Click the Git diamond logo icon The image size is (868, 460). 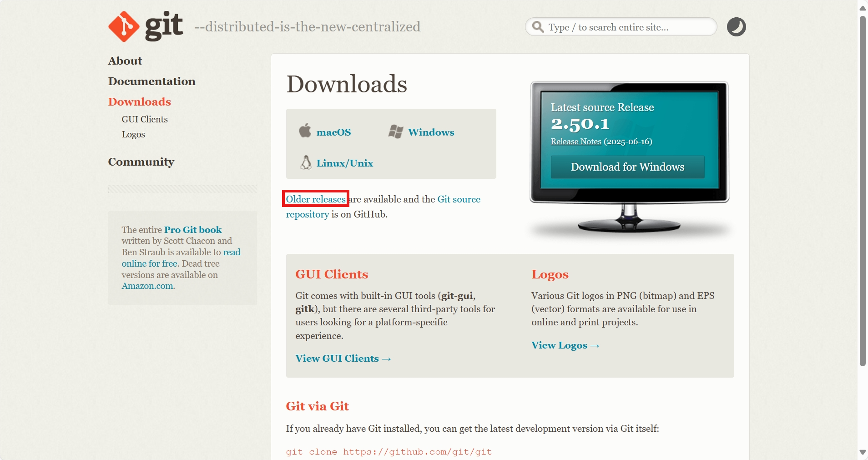pyautogui.click(x=124, y=26)
